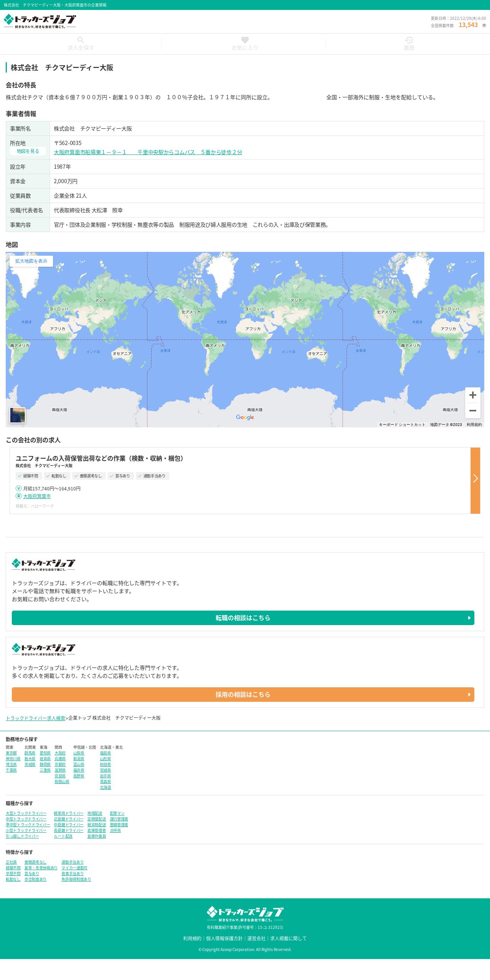Select 北海道 in area list
This screenshot has height=980, width=490.
pos(105,787)
